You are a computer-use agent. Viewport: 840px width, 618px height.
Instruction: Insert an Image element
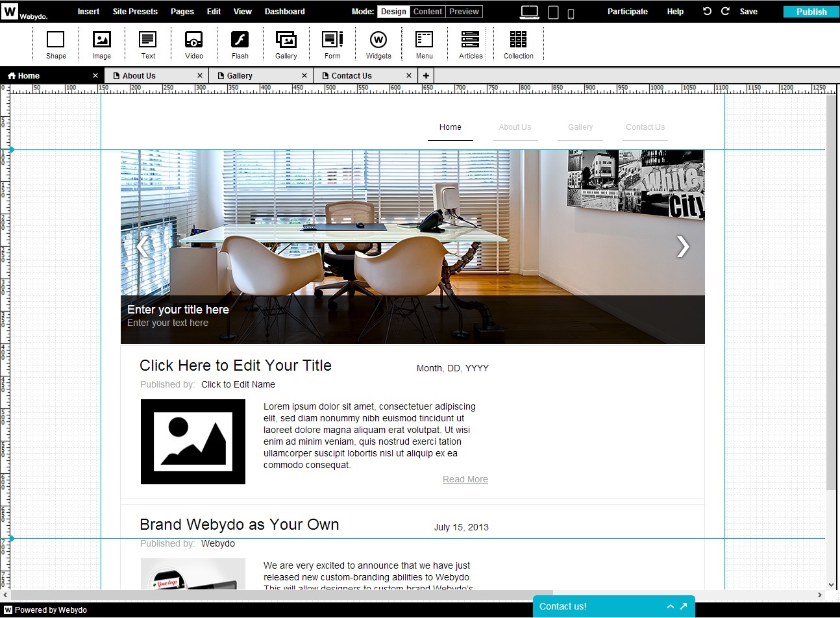click(102, 45)
